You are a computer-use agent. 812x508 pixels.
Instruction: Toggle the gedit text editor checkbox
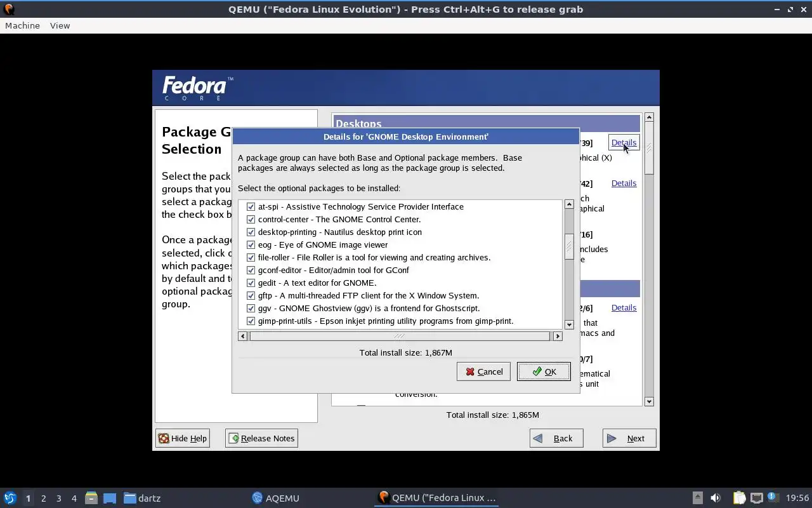(251, 283)
